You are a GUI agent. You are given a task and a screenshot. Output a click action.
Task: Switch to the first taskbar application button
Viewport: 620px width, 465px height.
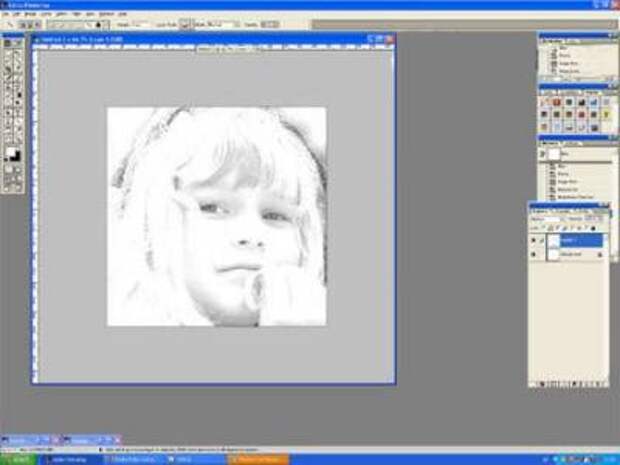tap(69, 460)
